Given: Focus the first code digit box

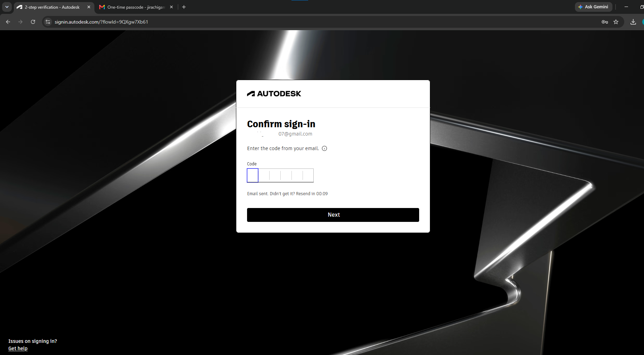Looking at the screenshot, I should point(253,175).
